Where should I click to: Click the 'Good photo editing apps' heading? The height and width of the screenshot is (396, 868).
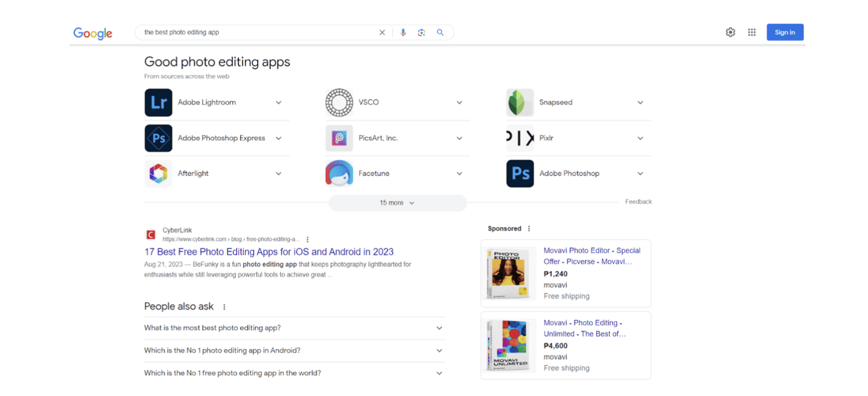217,62
